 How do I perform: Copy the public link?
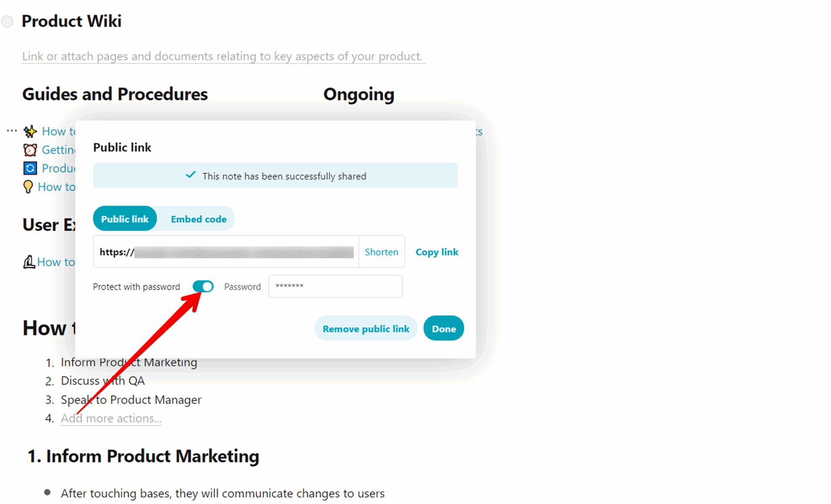coord(436,252)
